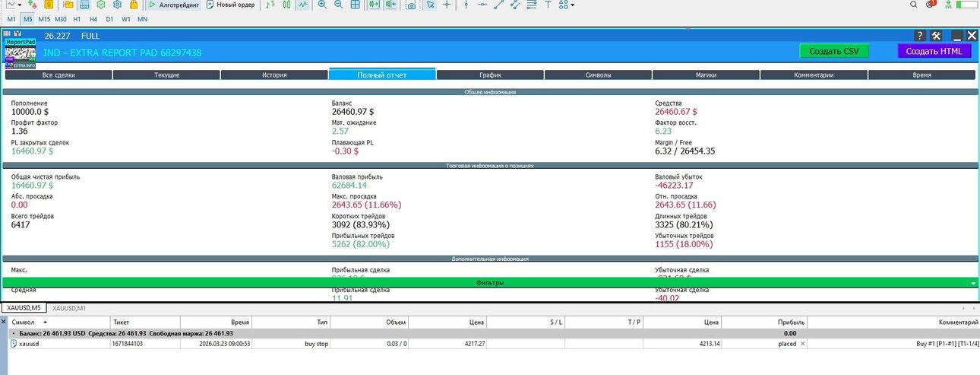
Task: Toggle the highlighted terminal panel icon
Action: [x=84, y=5]
